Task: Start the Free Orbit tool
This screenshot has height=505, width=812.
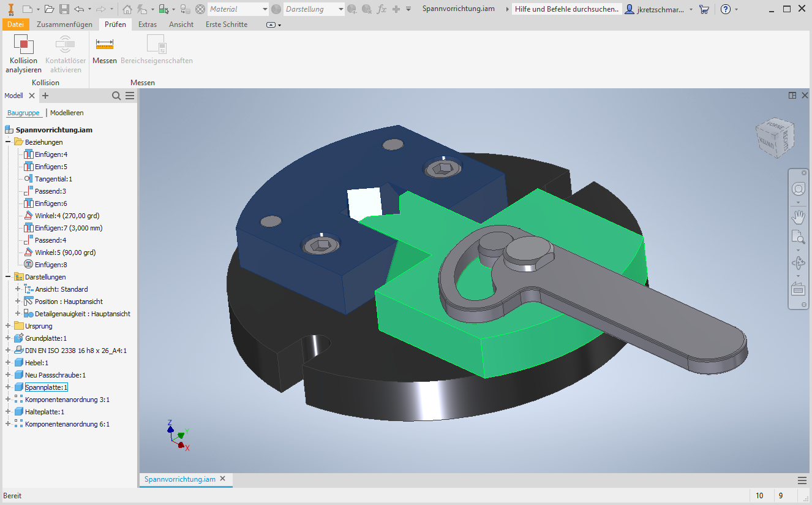Action: click(798, 262)
